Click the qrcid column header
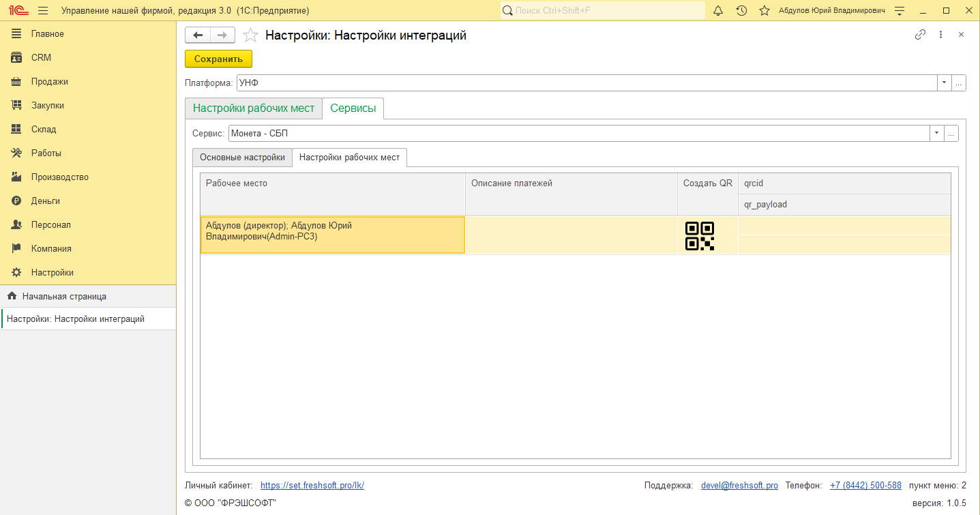 pos(844,183)
